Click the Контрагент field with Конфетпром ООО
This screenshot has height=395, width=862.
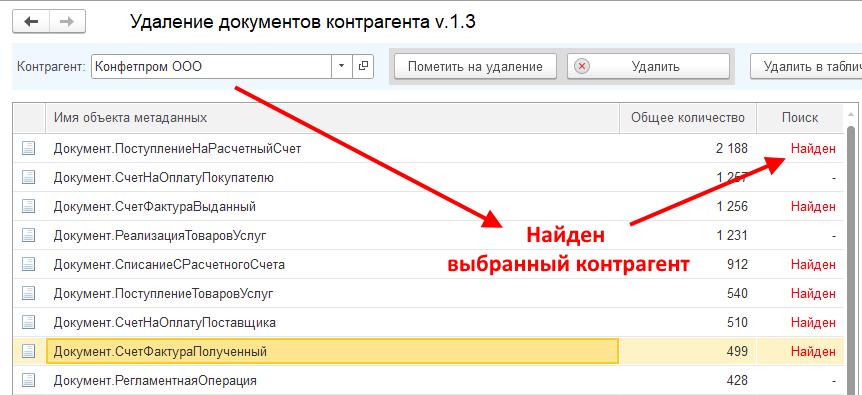(212, 66)
